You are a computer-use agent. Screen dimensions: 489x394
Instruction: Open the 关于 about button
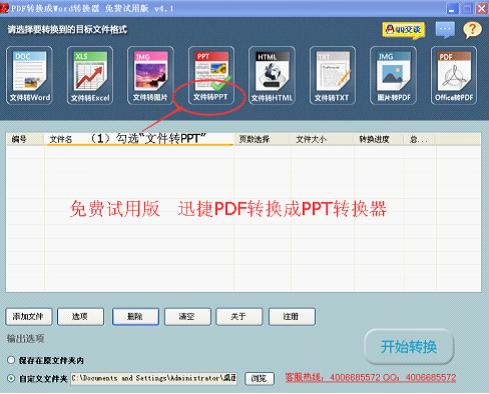tap(239, 316)
